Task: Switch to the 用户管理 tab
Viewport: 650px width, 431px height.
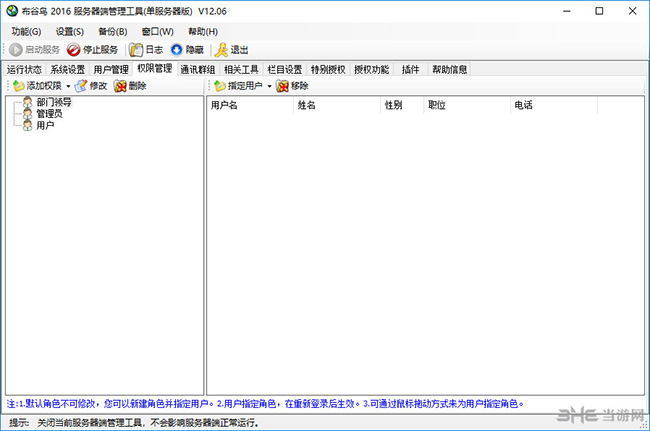Action: [x=111, y=69]
